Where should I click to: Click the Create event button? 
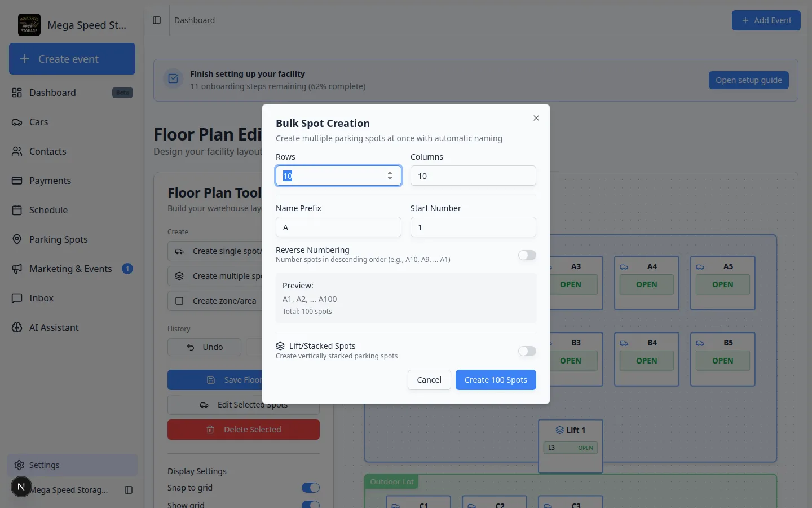pyautogui.click(x=72, y=59)
